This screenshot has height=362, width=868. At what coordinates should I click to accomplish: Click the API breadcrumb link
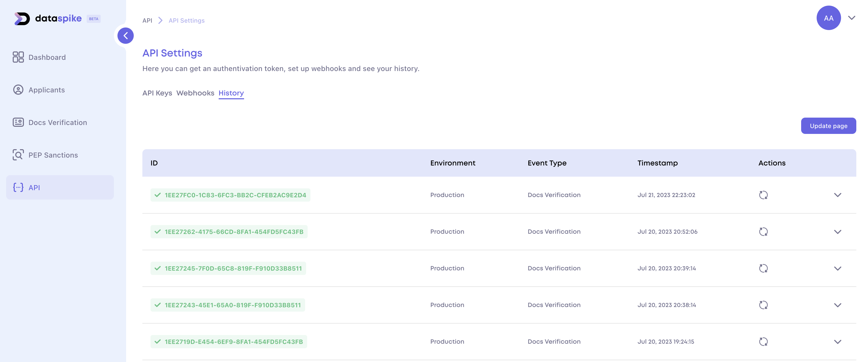(x=147, y=21)
